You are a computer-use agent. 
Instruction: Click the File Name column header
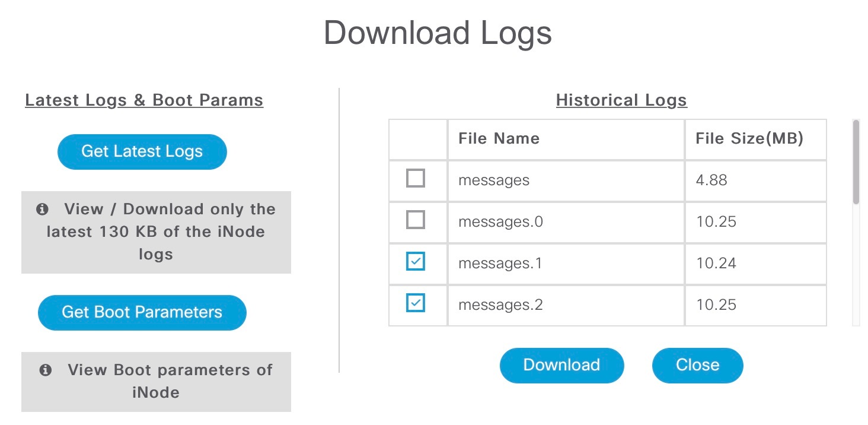pos(499,138)
